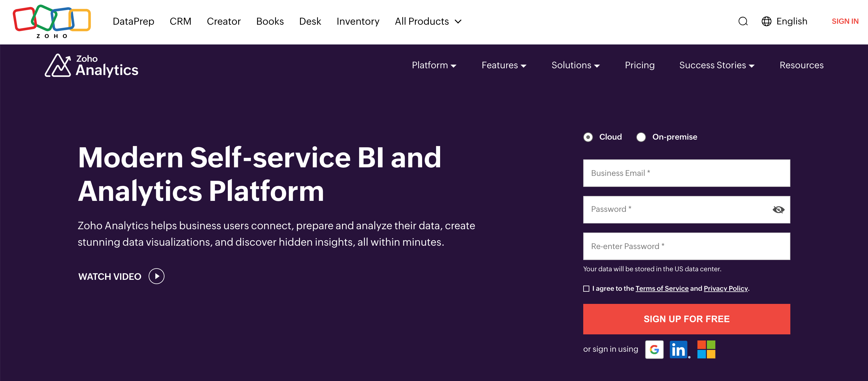Select the Cloud radio button
This screenshot has width=868, height=381.
tap(588, 137)
